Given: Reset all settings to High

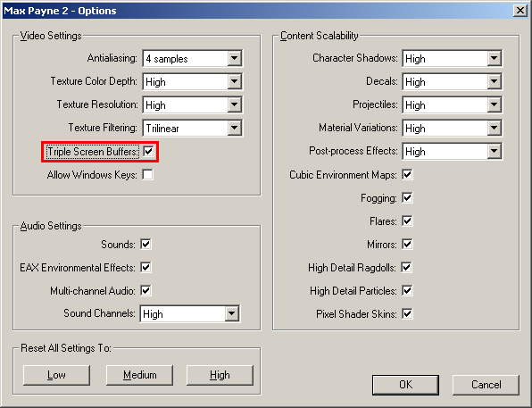Looking at the screenshot, I should [220, 375].
